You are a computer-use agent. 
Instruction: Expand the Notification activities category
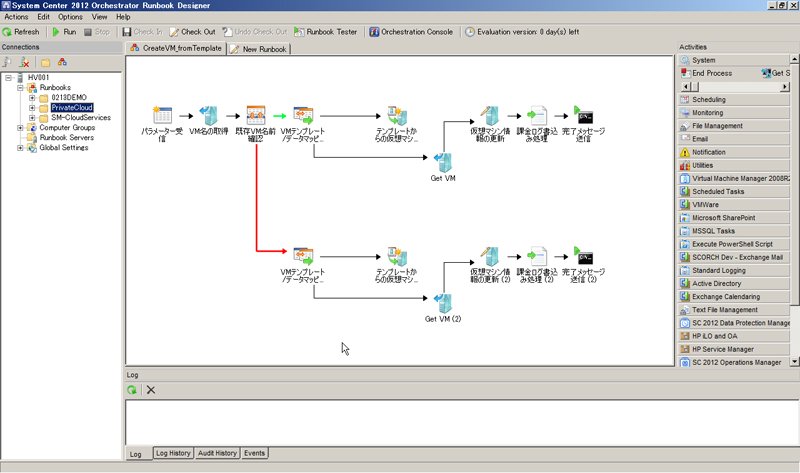[734, 152]
